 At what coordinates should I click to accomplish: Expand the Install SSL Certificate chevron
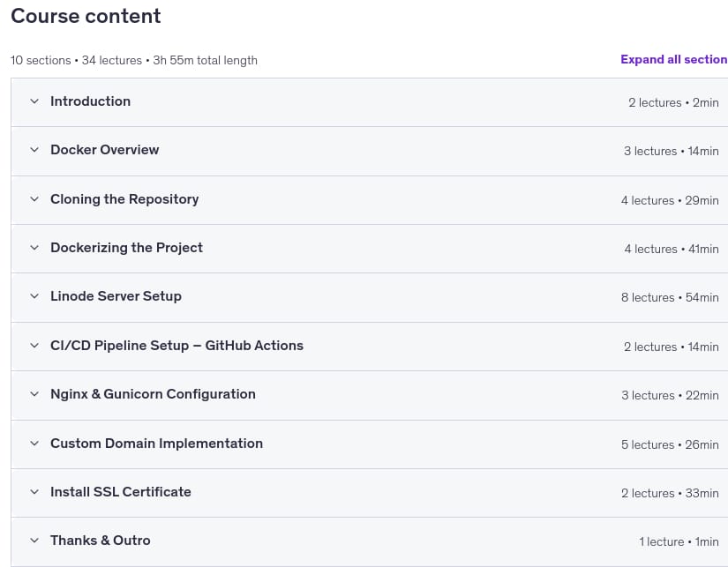point(34,492)
